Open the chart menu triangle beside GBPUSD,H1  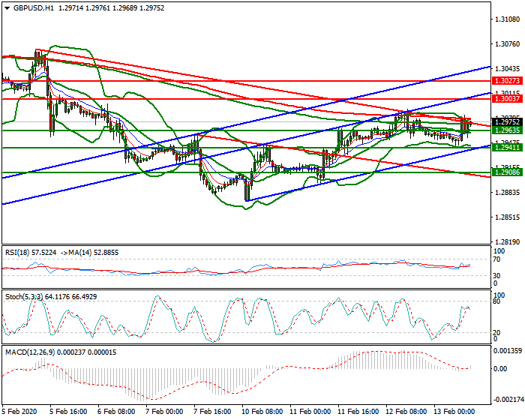[x=7, y=8]
